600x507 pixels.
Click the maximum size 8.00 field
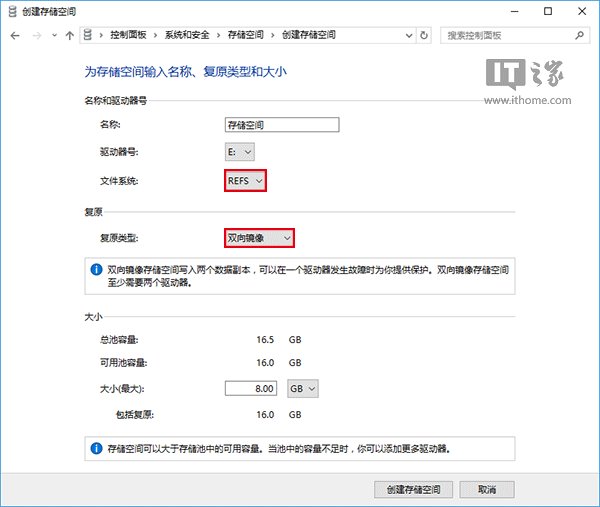pyautogui.click(x=252, y=388)
